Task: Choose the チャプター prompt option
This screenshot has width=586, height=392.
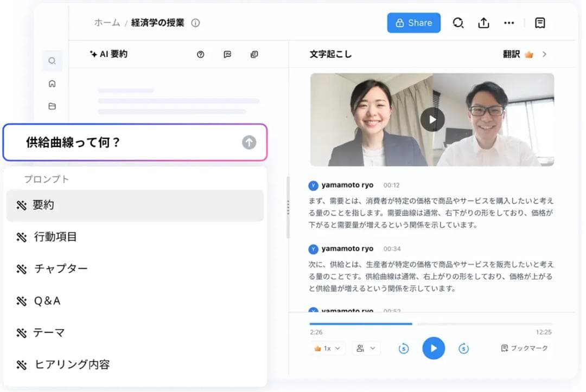Action: pos(61,269)
